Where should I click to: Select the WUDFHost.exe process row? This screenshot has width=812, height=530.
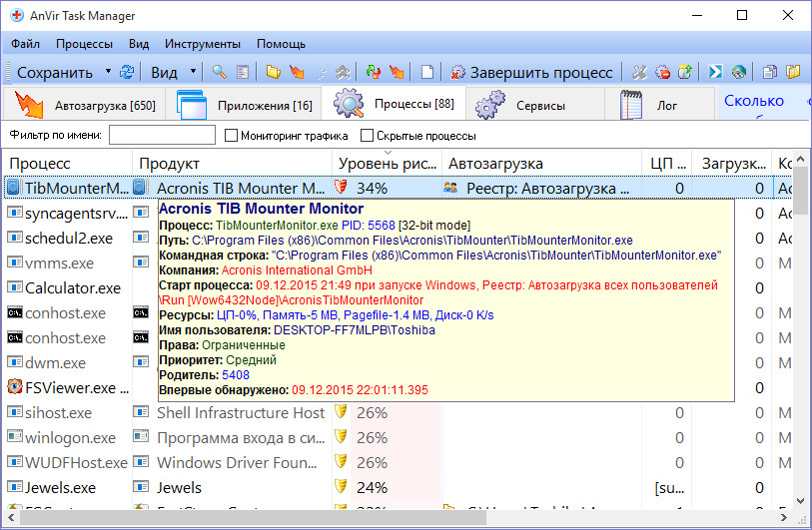(x=399, y=462)
